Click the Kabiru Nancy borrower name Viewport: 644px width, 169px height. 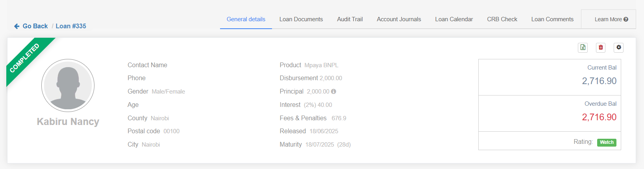click(x=68, y=122)
